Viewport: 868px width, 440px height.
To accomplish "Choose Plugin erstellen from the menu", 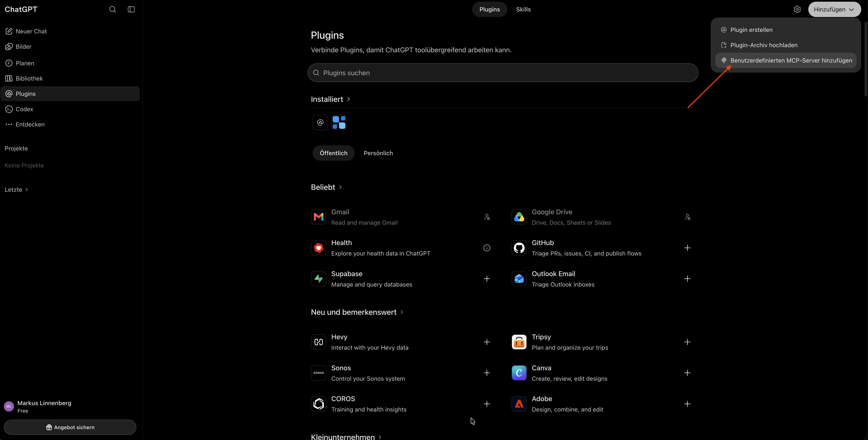I will [785, 30].
